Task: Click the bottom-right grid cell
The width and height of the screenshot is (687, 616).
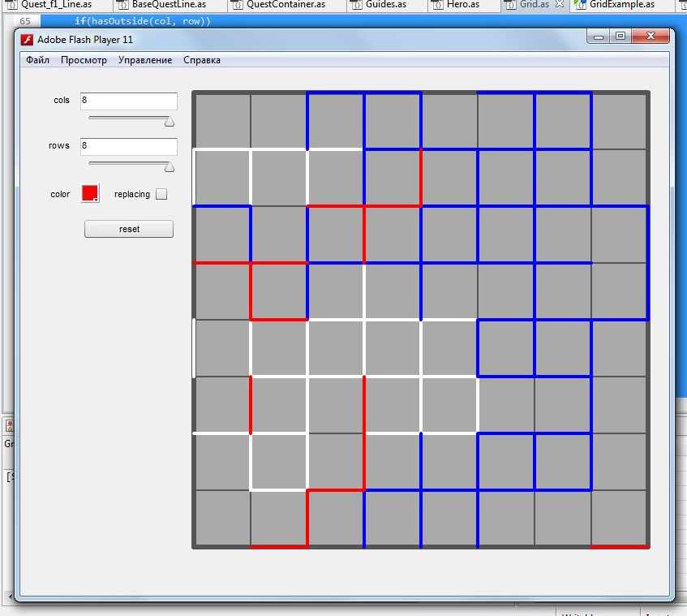Action: click(619, 519)
